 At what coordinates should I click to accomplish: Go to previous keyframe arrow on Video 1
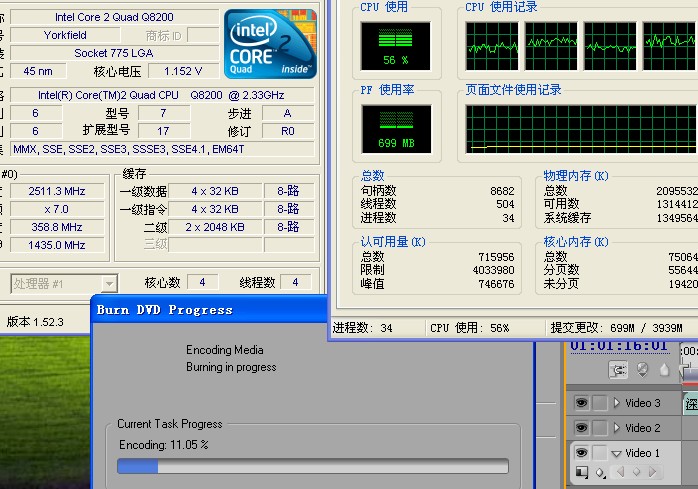621,471
